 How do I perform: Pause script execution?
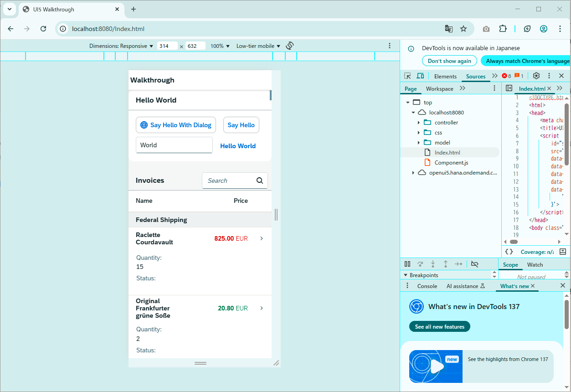(407, 264)
